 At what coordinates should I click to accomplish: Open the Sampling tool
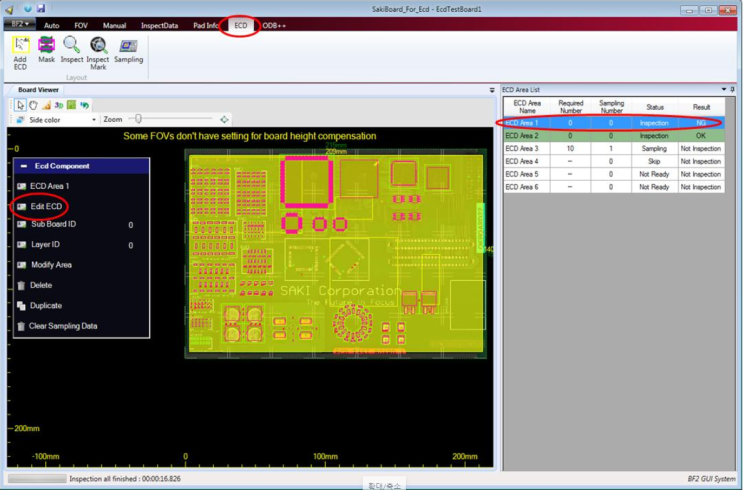pos(128,45)
